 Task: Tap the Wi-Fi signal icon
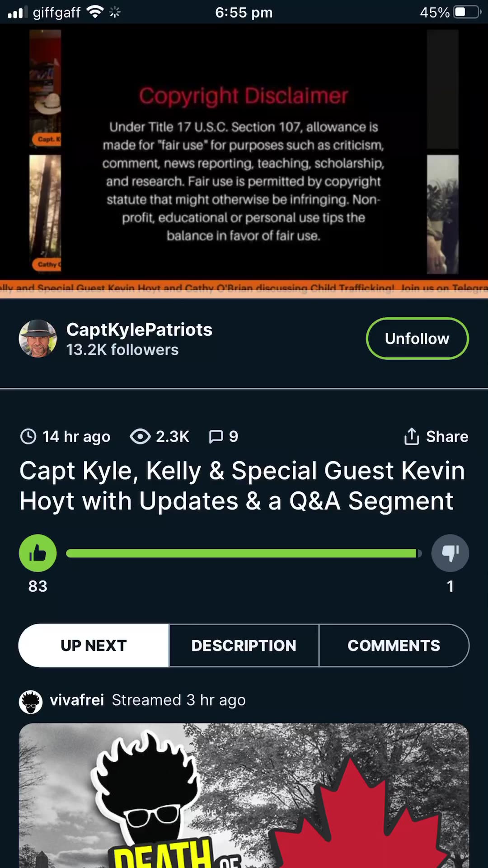click(95, 12)
